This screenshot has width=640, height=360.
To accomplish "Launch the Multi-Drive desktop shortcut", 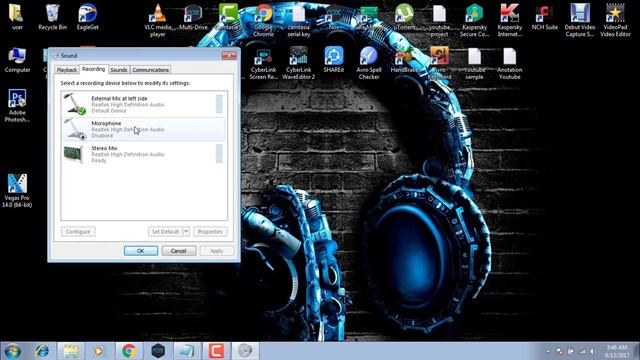I will pos(193,17).
